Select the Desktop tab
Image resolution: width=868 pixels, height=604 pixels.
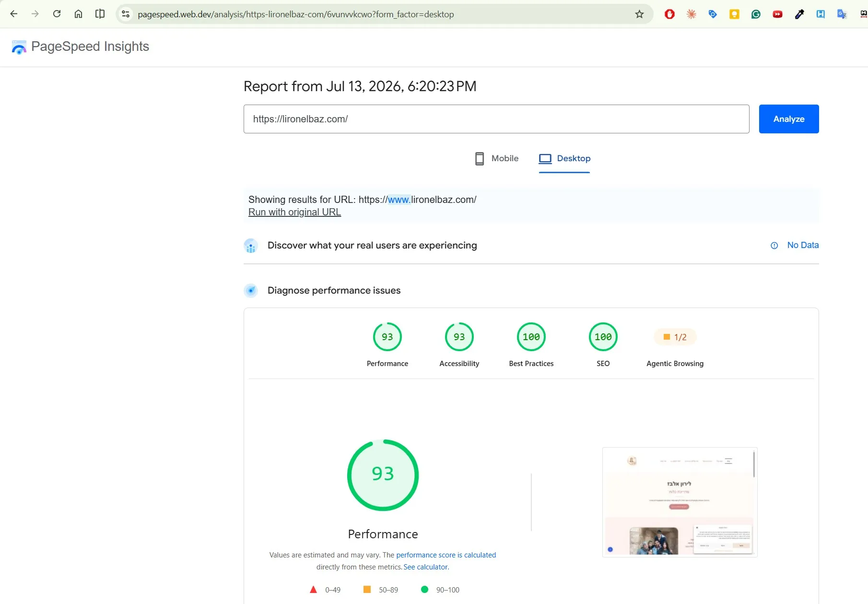point(564,158)
